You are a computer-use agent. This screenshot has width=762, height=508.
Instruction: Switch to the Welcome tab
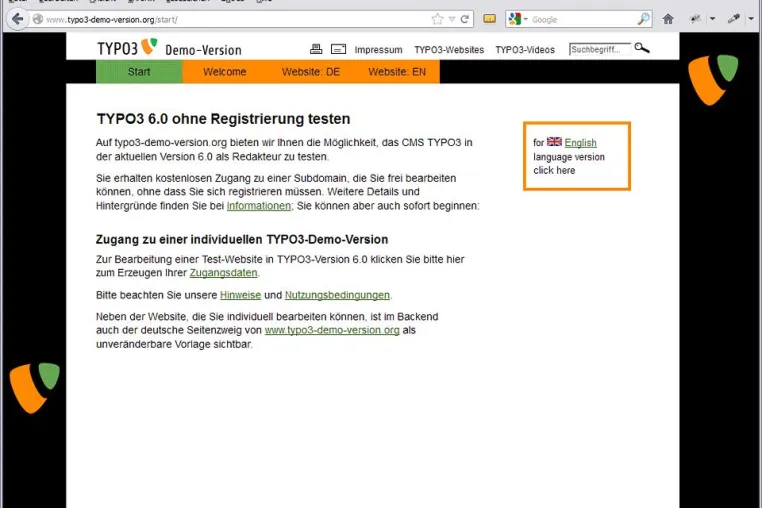pos(225,72)
